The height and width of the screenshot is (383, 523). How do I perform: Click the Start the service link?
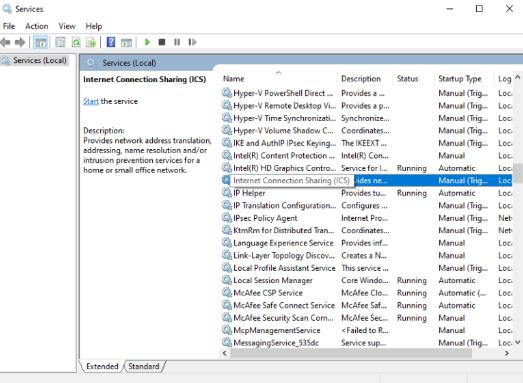91,101
